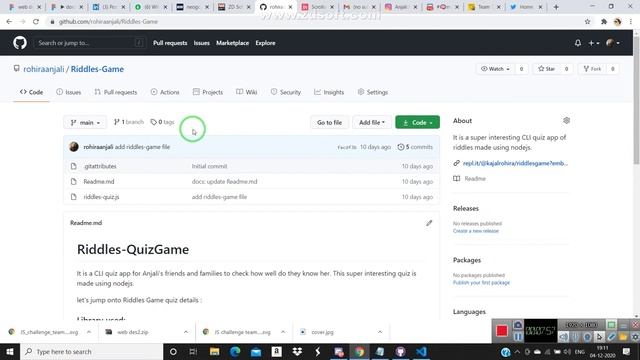Open Microsoft Edge from taskbar

[235, 351]
